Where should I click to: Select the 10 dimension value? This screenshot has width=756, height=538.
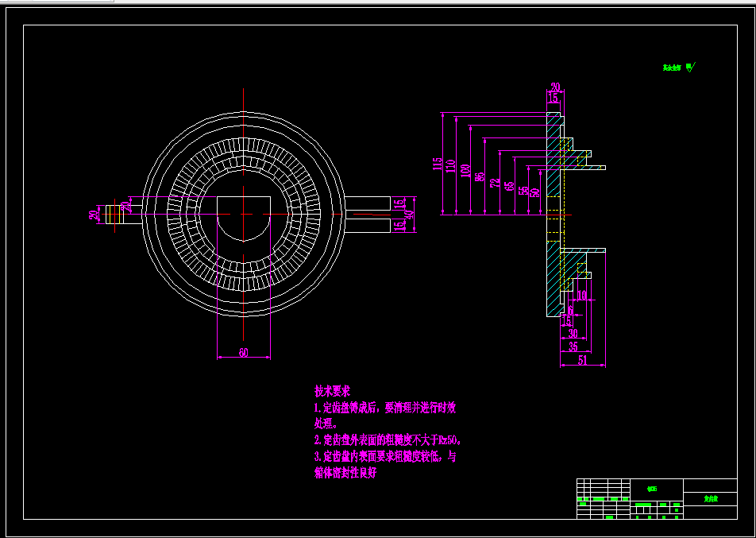pos(582,296)
